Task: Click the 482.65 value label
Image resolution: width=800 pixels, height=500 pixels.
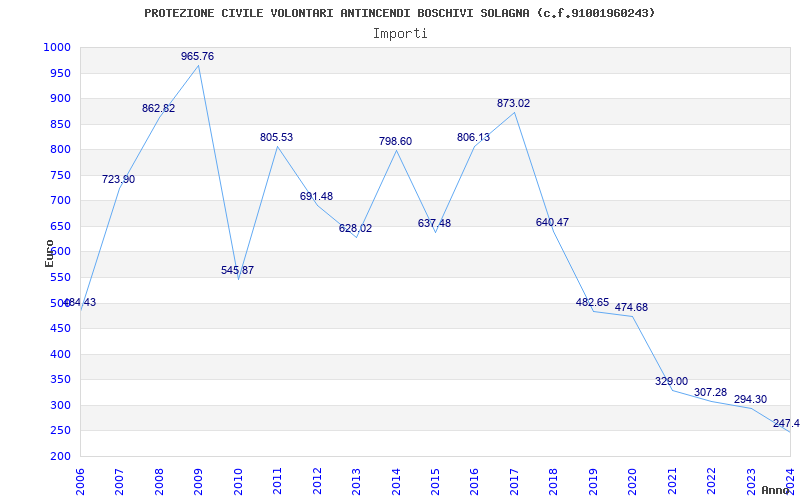Action: click(592, 302)
